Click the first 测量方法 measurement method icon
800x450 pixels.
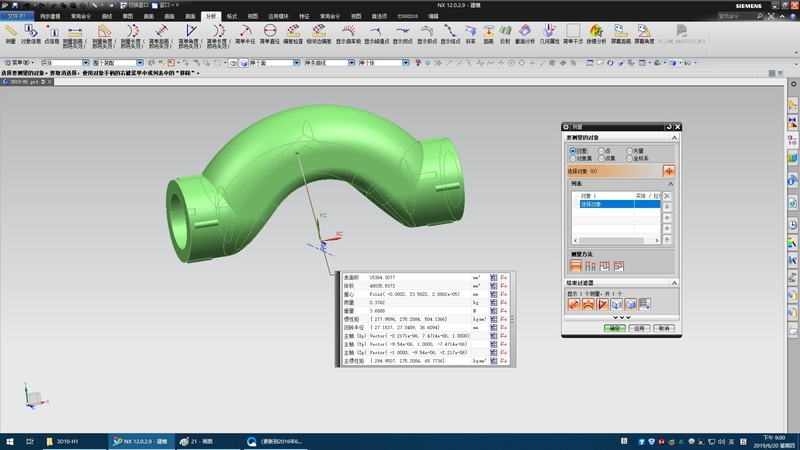(575, 265)
